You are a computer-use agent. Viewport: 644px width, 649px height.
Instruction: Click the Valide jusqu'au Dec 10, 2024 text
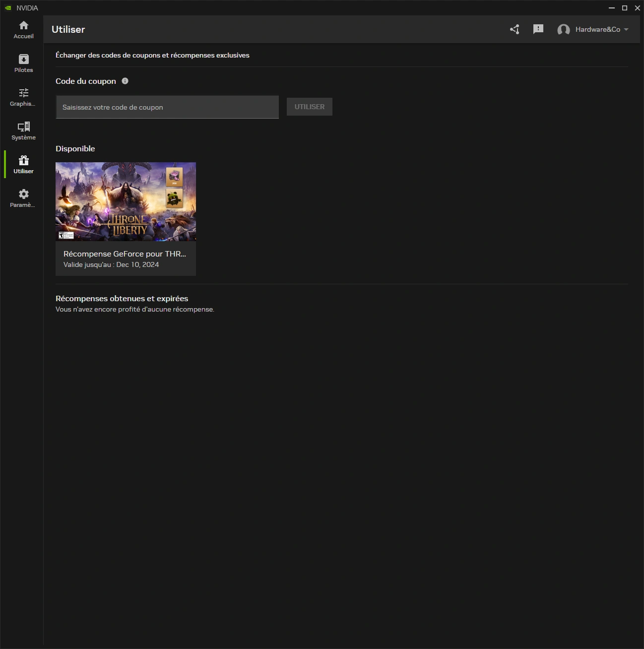coord(111,264)
